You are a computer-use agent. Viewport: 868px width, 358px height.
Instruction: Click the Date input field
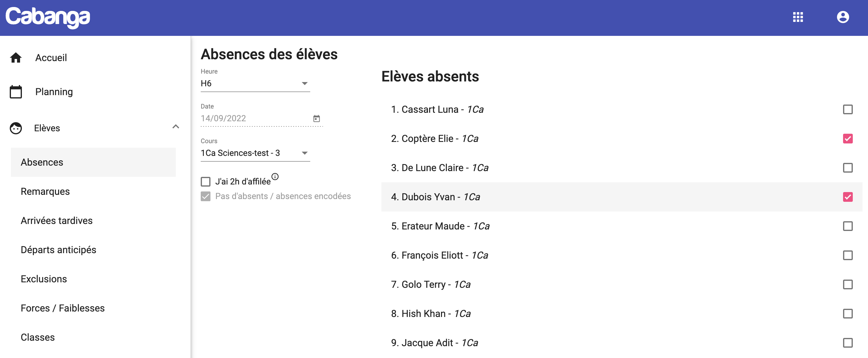pyautogui.click(x=262, y=119)
